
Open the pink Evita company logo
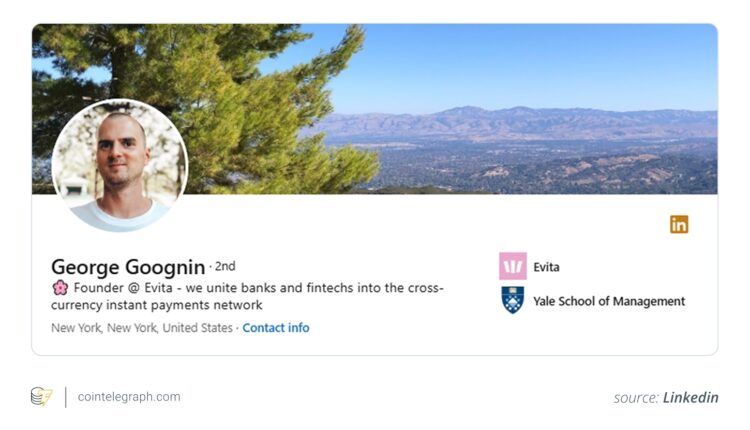click(513, 266)
